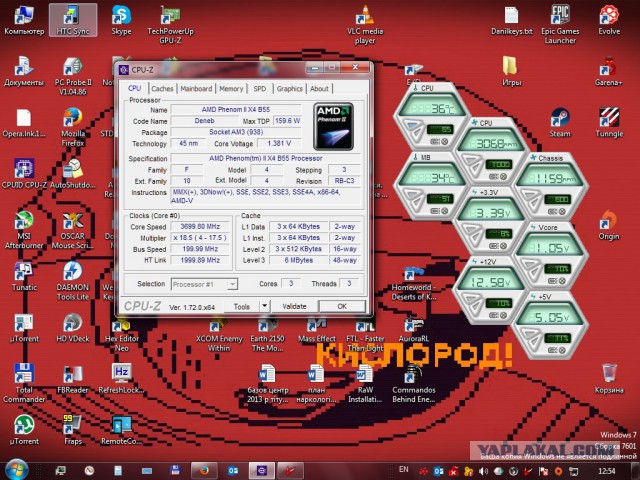
Task: Click the Core Speed value field
Action: tap(200, 227)
